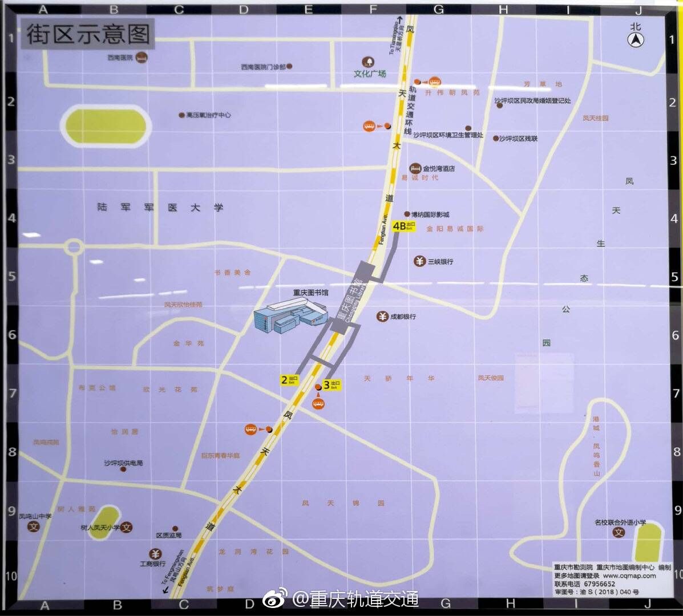Select the 文 school icon under 凤鸣山中学
This screenshot has width=683, height=616.
[x=34, y=527]
